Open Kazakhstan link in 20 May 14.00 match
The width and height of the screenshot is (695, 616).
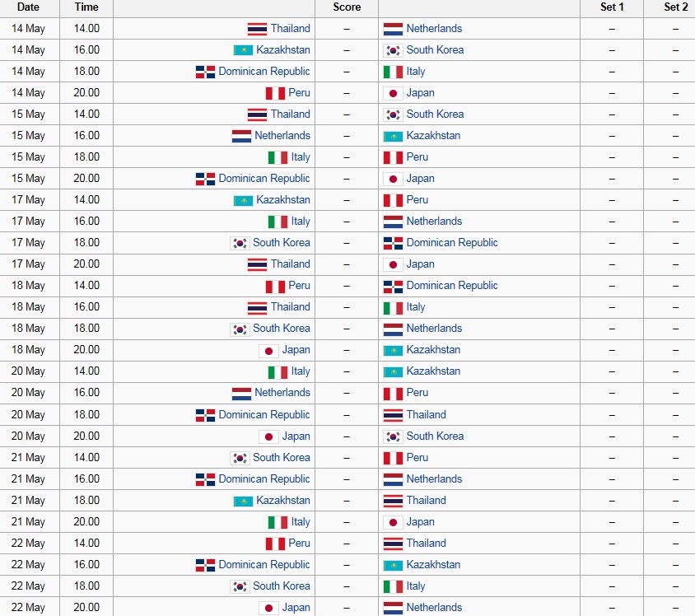[x=433, y=371]
